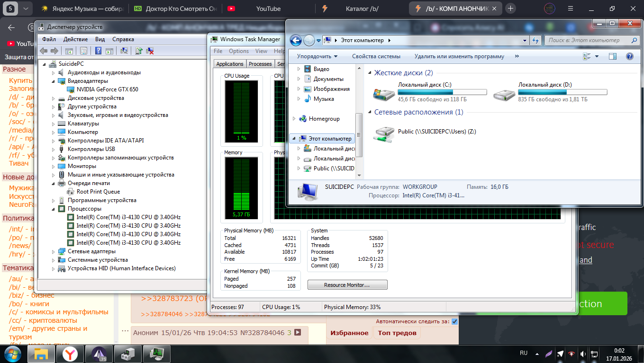Open the Упорядочить dropdown in Explorer
Screen dimensions: 644x363
pos(317,56)
